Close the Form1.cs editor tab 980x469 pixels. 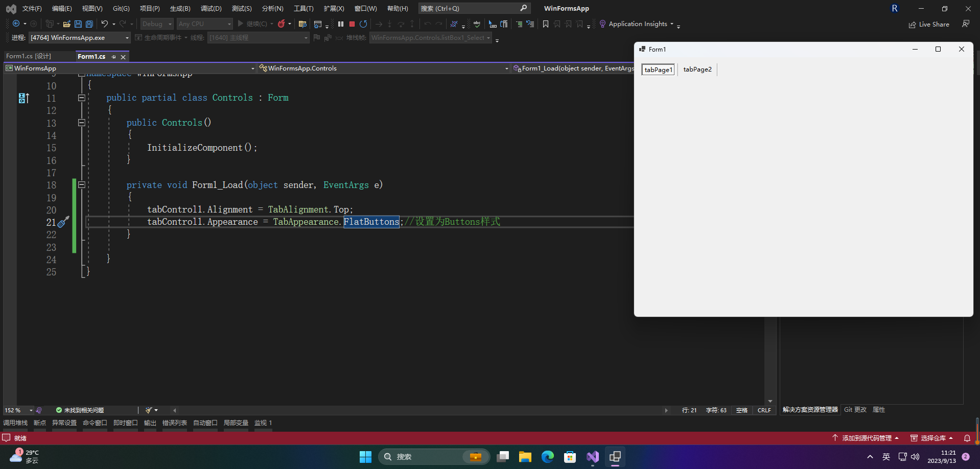[x=123, y=57]
